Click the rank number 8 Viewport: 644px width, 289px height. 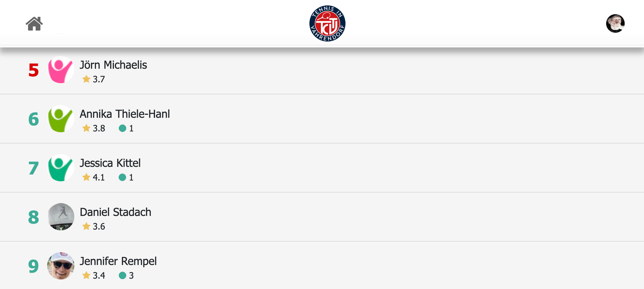point(34,217)
